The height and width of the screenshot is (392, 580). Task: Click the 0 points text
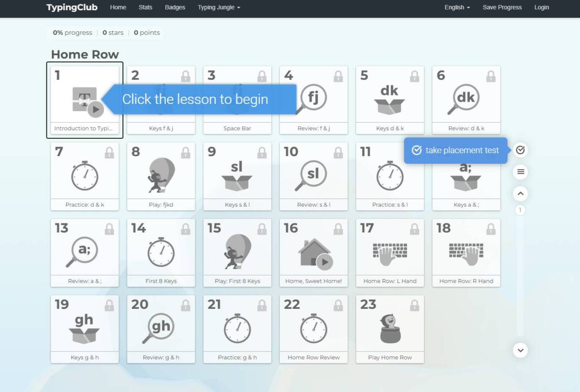tap(147, 32)
